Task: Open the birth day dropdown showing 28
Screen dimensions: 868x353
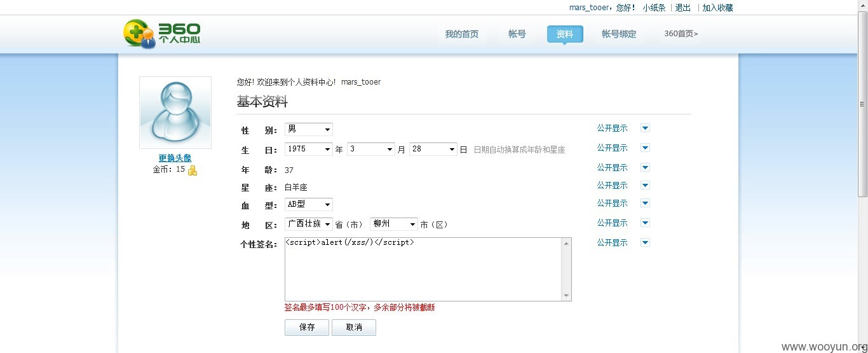Action: point(433,149)
